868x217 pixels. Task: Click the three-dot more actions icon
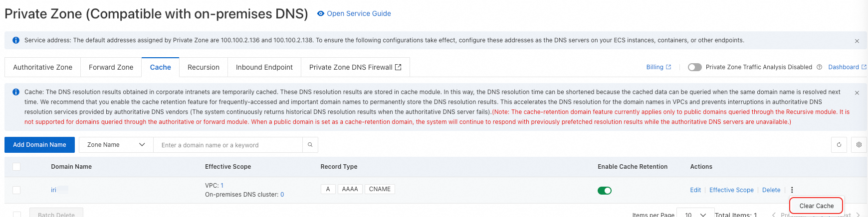click(792, 190)
